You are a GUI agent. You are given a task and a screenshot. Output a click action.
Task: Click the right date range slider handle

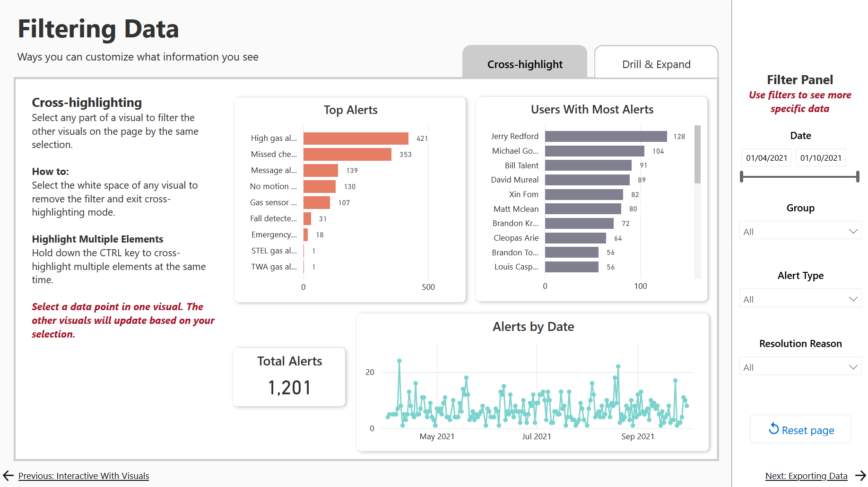pos(857,177)
